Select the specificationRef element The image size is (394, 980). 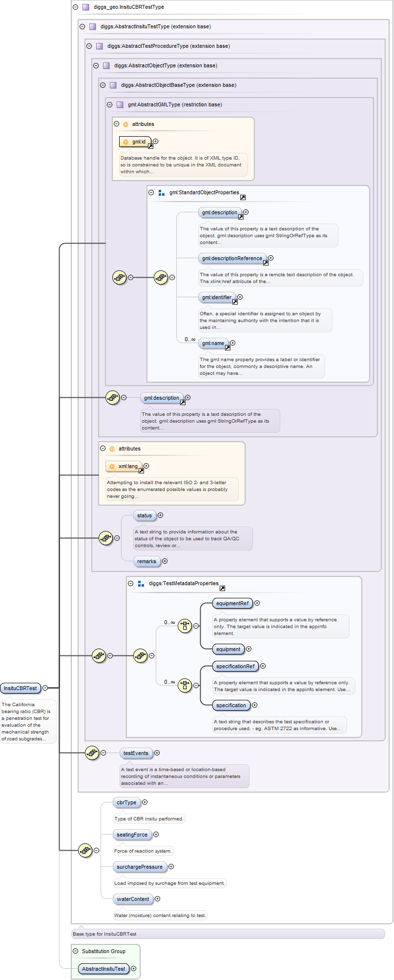pyautogui.click(x=235, y=666)
